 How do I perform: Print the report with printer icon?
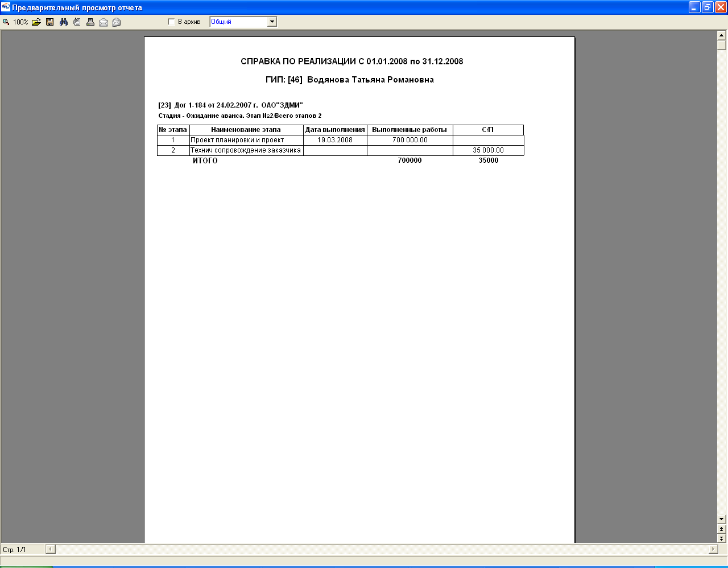tap(90, 22)
